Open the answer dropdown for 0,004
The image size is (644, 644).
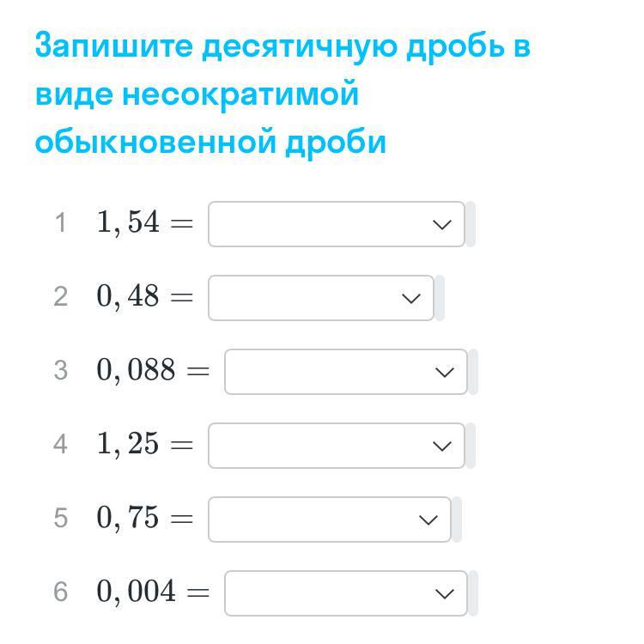345,593
